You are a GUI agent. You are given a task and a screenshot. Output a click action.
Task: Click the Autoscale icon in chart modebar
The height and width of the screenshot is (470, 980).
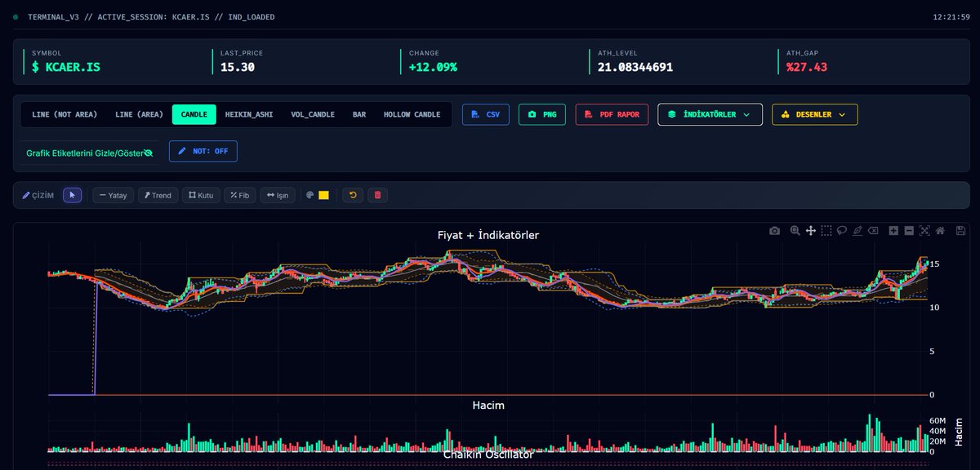(924, 231)
